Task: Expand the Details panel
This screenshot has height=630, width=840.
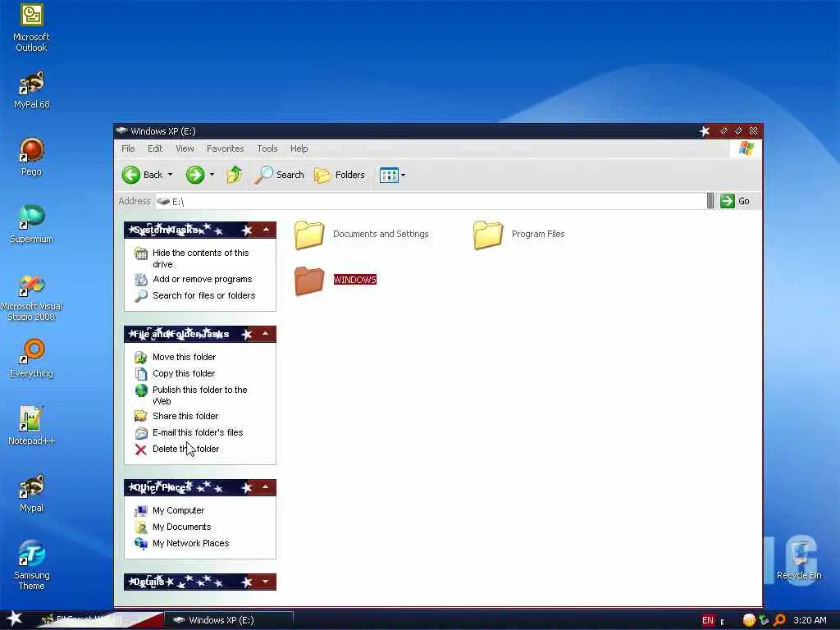Action: click(266, 582)
